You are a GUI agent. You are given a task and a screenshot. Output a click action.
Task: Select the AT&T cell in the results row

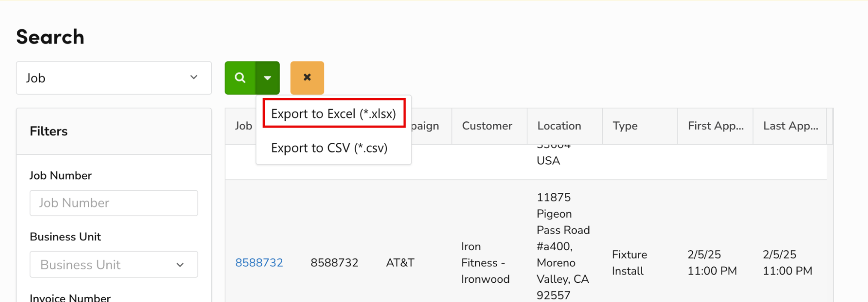point(399,262)
